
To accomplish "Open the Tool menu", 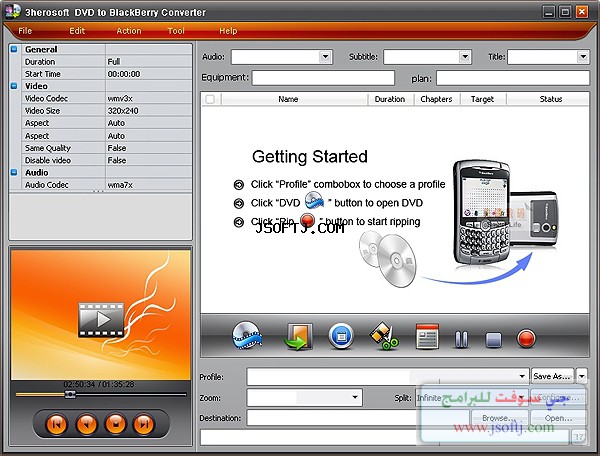I will [176, 31].
